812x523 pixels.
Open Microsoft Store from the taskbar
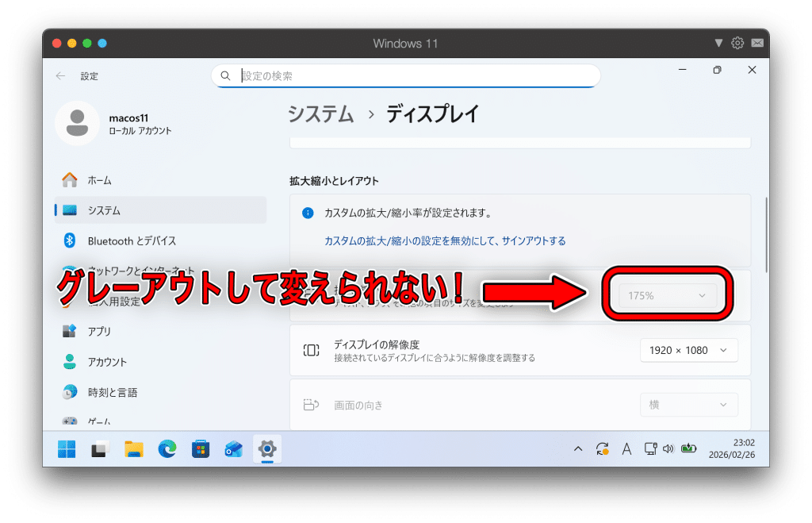point(201,449)
